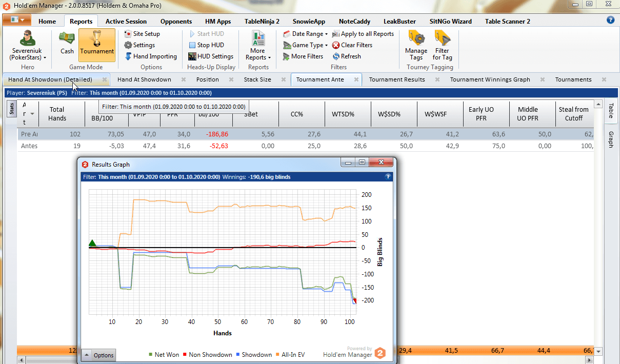The image size is (620, 364).
Task: Click the help icon in Results Graph
Action: tap(388, 177)
